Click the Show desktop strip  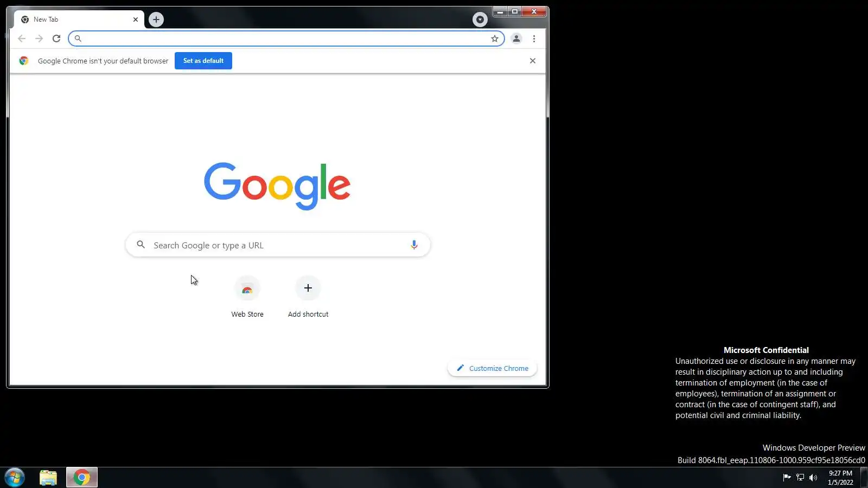pyautogui.click(x=864, y=478)
